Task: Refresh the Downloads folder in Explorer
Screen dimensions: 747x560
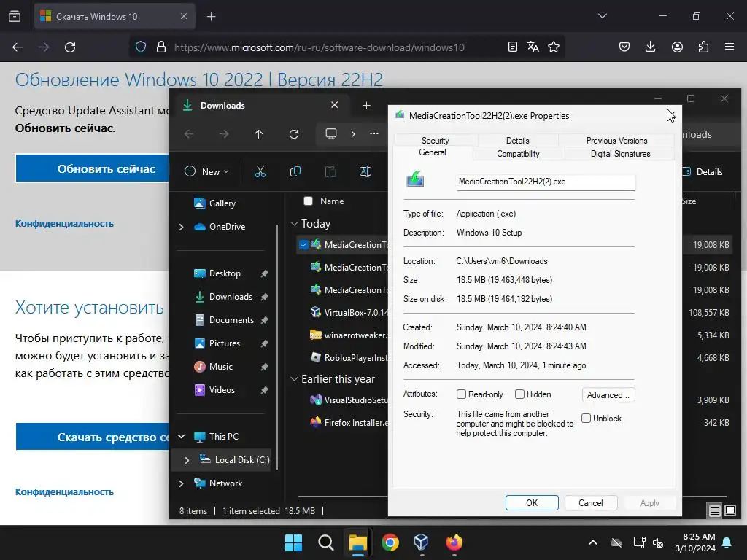Action: tap(294, 134)
